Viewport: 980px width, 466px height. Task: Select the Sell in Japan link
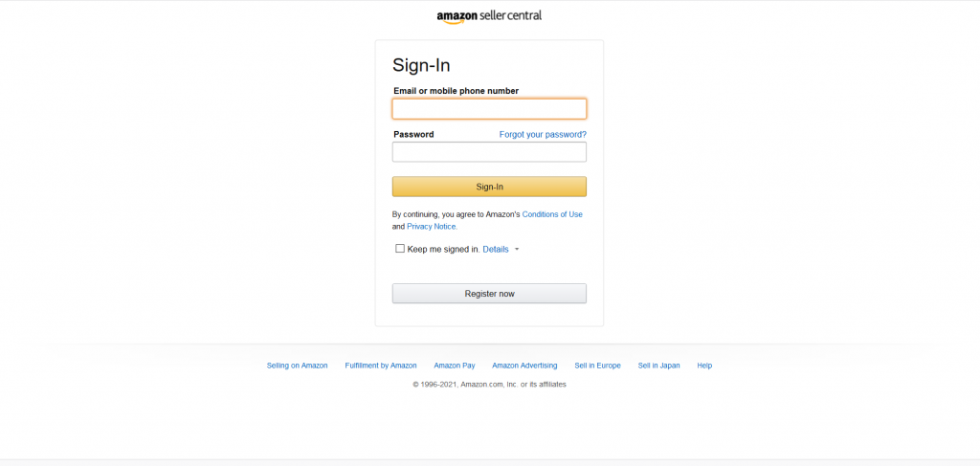[x=658, y=366]
